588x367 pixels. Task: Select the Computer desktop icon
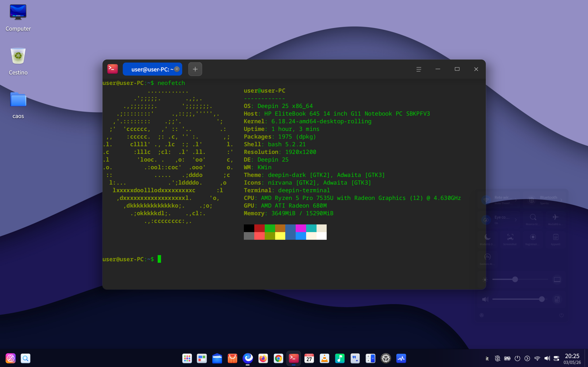pos(18,18)
